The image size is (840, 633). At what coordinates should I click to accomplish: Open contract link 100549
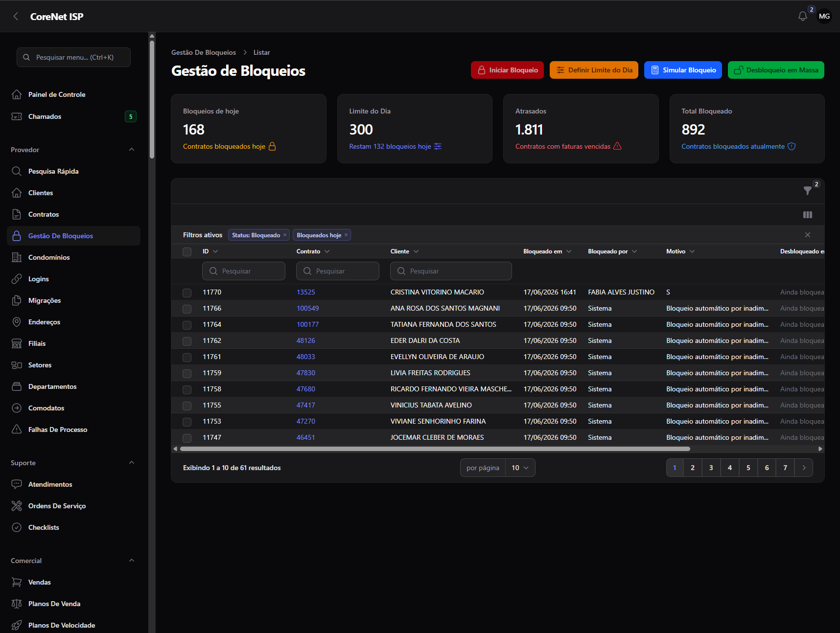307,308
